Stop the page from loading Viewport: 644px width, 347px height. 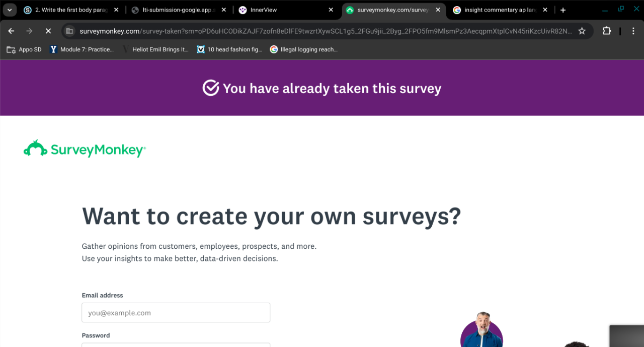tap(48, 31)
